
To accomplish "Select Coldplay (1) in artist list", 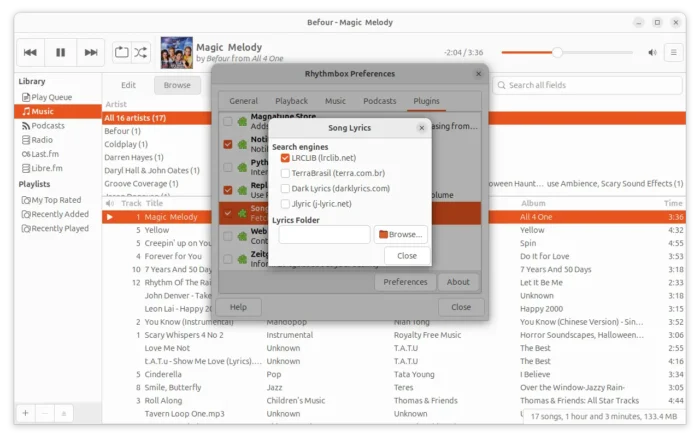I will pos(126,145).
